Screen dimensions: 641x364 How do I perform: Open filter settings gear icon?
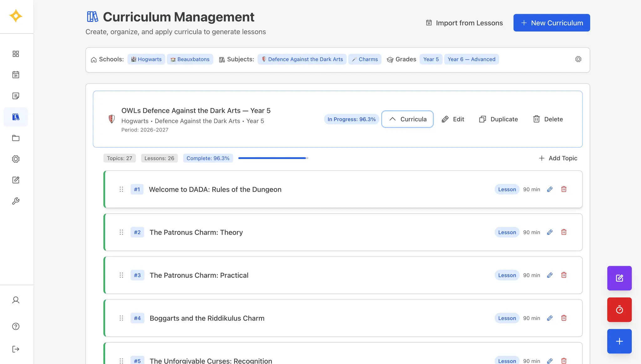tap(578, 59)
